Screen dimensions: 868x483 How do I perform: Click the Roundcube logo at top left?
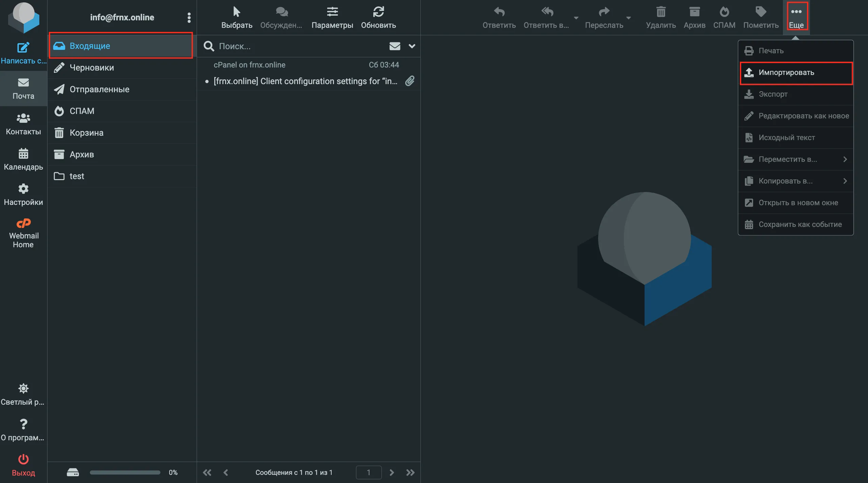coord(24,18)
